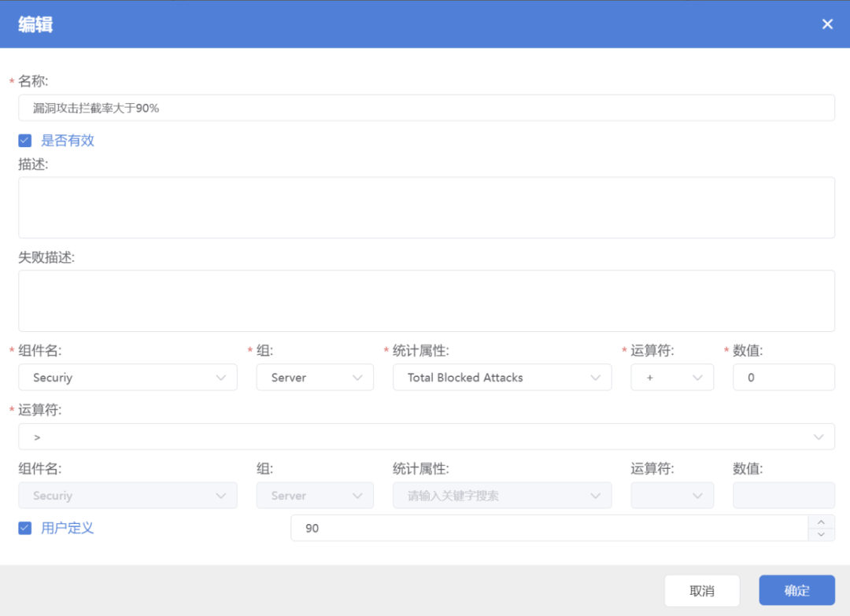Open the + operator dropdown
The height and width of the screenshot is (616, 850).
pos(672,377)
